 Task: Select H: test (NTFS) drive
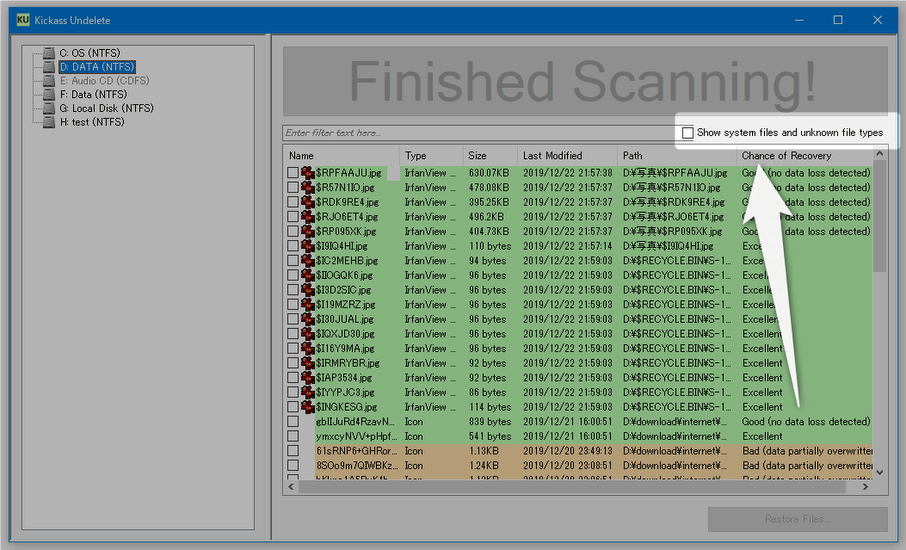coord(92,122)
